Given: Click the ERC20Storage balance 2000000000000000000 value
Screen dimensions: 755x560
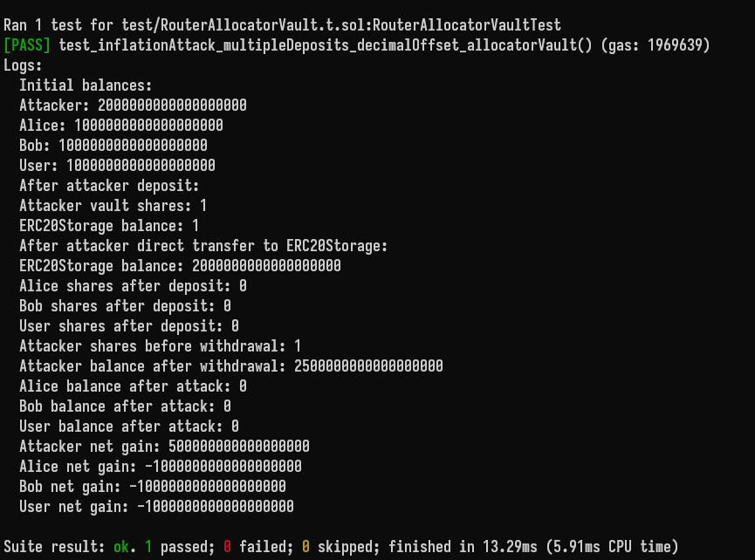Looking at the screenshot, I should (266, 266).
